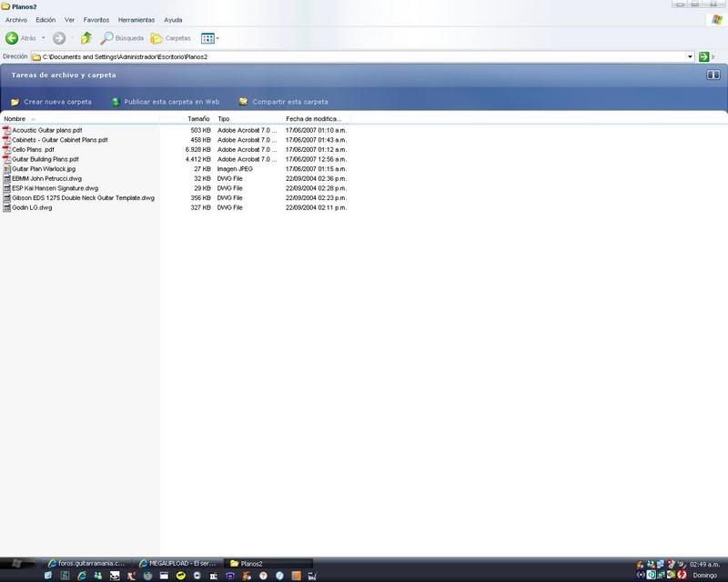The height and width of the screenshot is (582, 728).
Task: Click the globe icon for Publicar carpeta
Action: coord(116,102)
